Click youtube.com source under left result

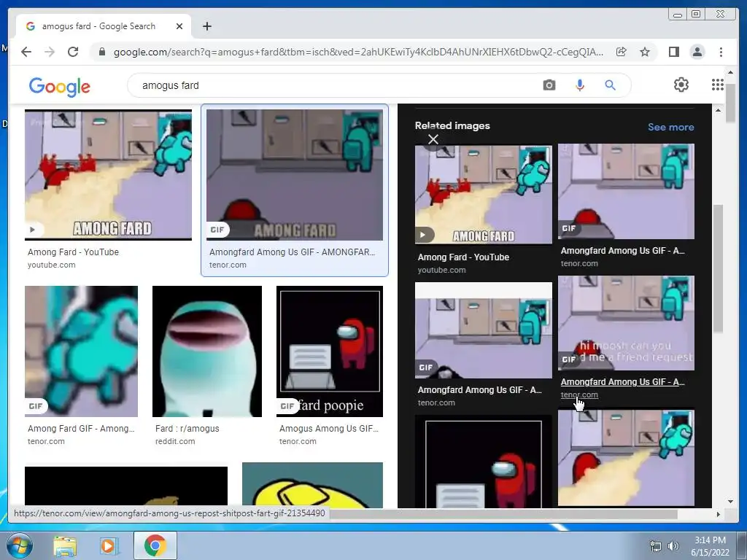[x=52, y=265]
